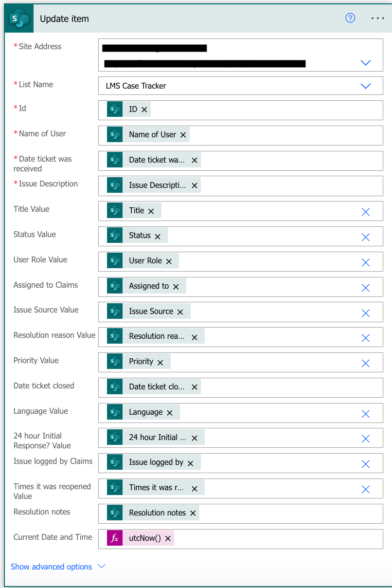This screenshot has height=588, width=392.
Task: Click the fx icon on the utcNow() token
Action: click(x=114, y=538)
